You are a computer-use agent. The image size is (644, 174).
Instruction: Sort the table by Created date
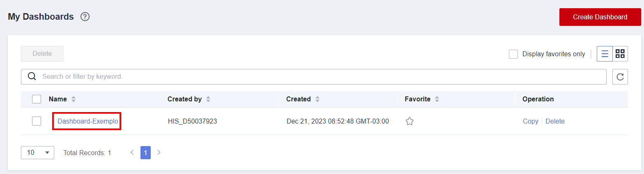coord(317,99)
